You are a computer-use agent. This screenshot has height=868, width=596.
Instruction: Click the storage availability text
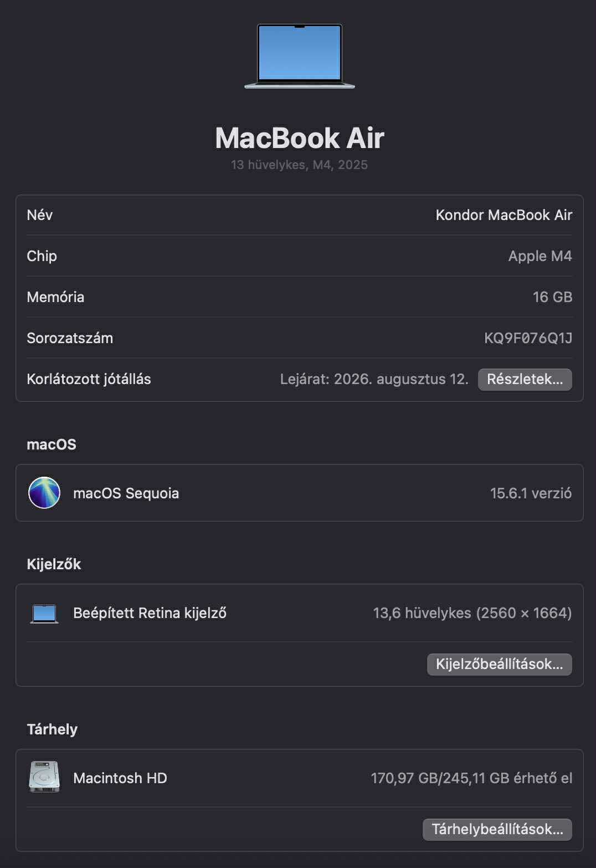coord(471,778)
